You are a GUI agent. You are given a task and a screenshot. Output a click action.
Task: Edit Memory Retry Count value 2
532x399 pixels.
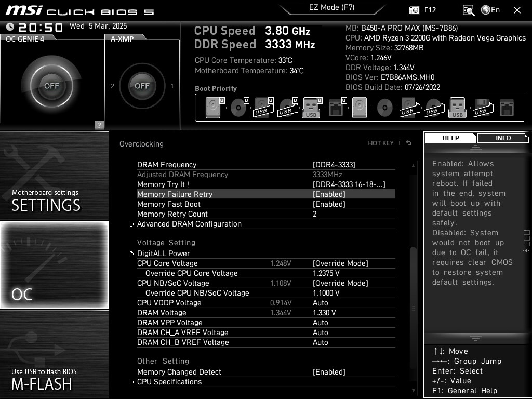click(315, 214)
